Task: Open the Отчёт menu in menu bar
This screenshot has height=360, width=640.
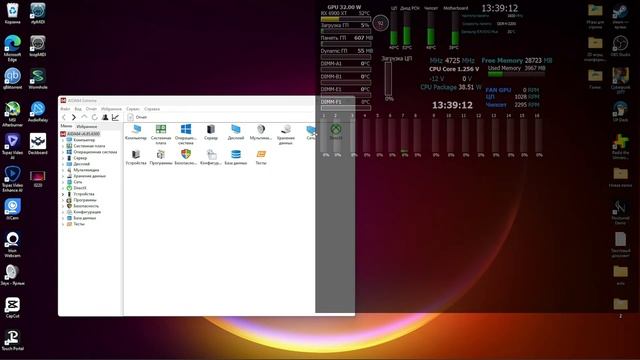Action: click(x=91, y=109)
